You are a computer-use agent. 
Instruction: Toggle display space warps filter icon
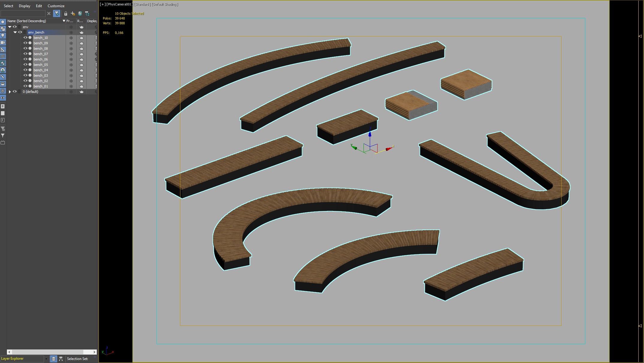coord(3,56)
